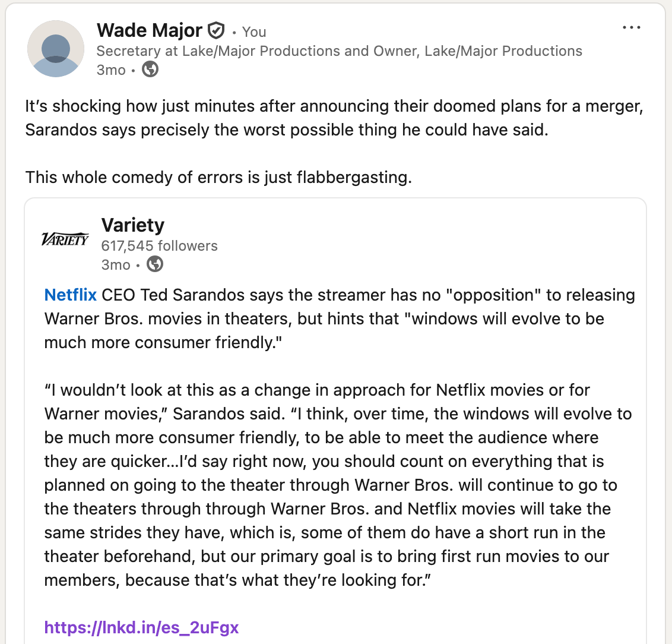The image size is (672, 644).
Task: Open the Wade Major name link
Action: 150,30
